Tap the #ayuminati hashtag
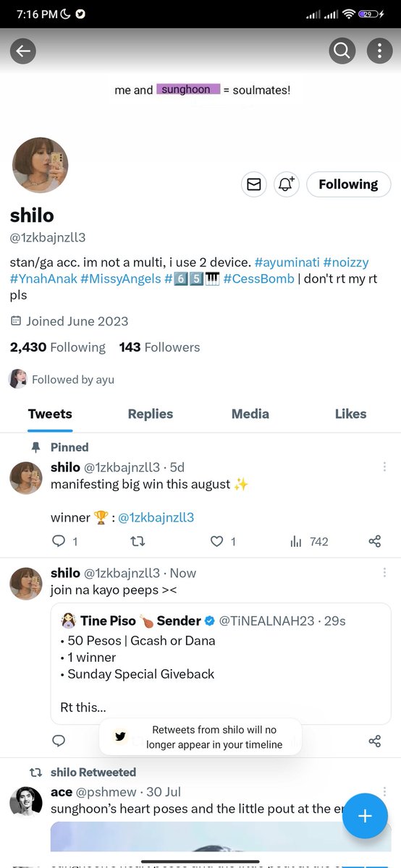This screenshot has width=401, height=868. tap(287, 262)
